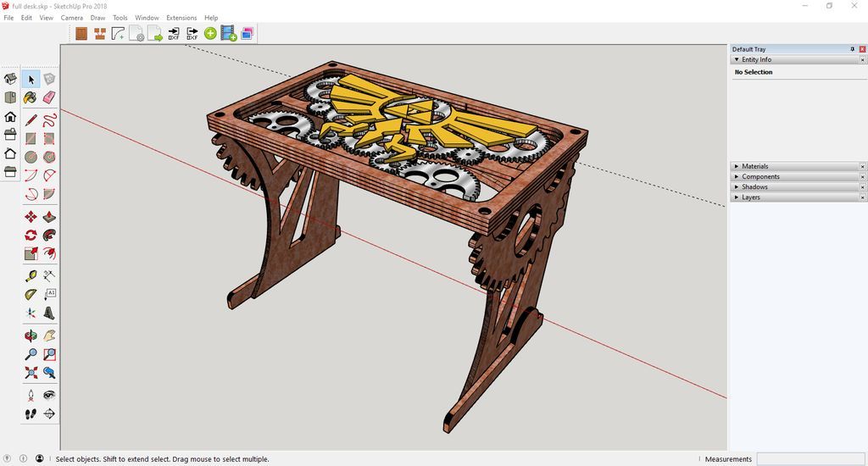The height and width of the screenshot is (466, 868).
Task: Click into the Measurements input box
Action: pos(810,459)
